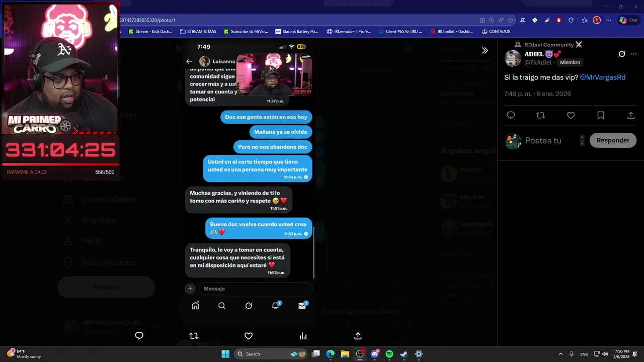Open Discord from the taskbar
This screenshot has width=644, height=362.
click(x=375, y=354)
